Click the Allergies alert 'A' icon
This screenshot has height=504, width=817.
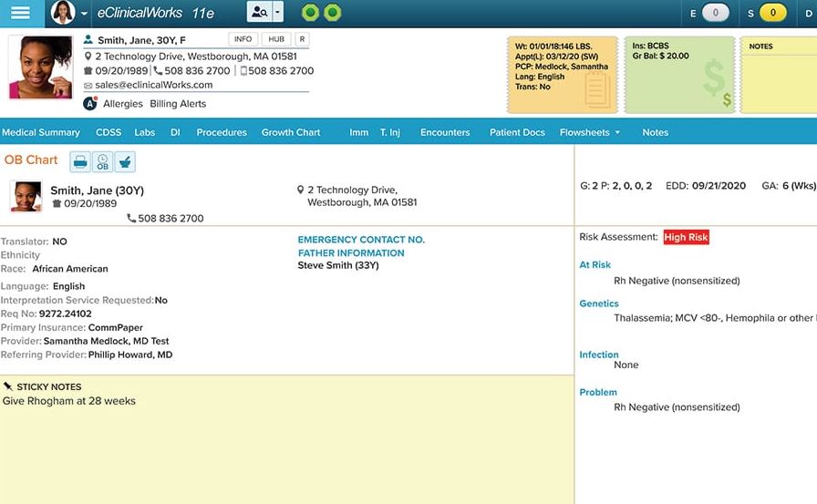point(90,104)
